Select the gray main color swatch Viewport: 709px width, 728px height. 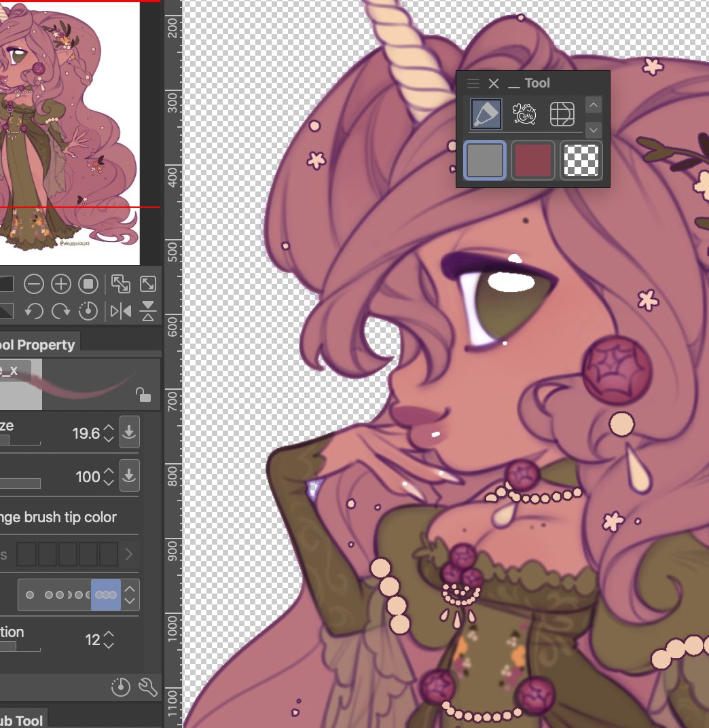485,160
